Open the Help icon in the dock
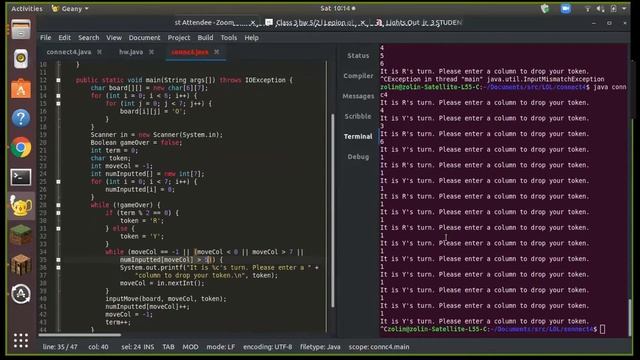The image size is (640, 360). click(21, 118)
